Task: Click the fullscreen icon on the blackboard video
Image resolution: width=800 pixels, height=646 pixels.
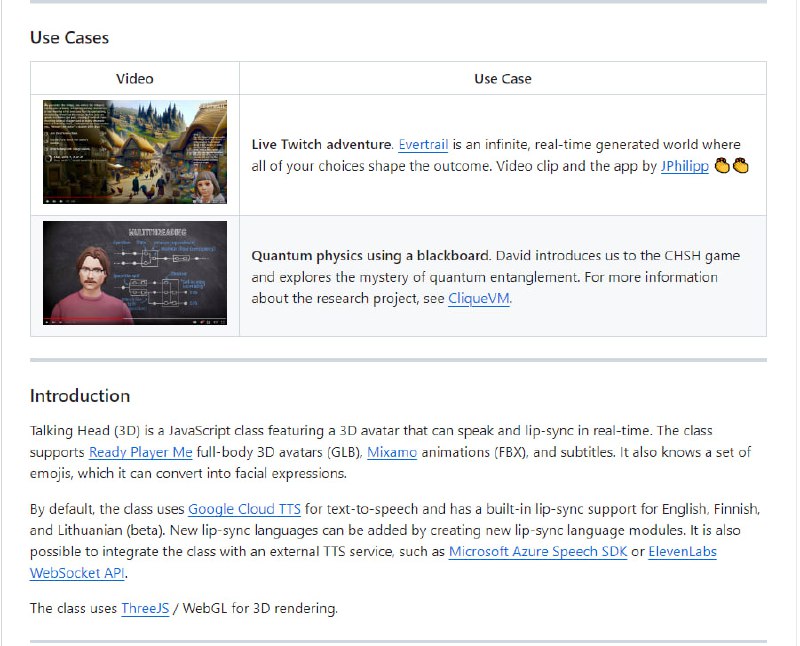Action: point(221,322)
